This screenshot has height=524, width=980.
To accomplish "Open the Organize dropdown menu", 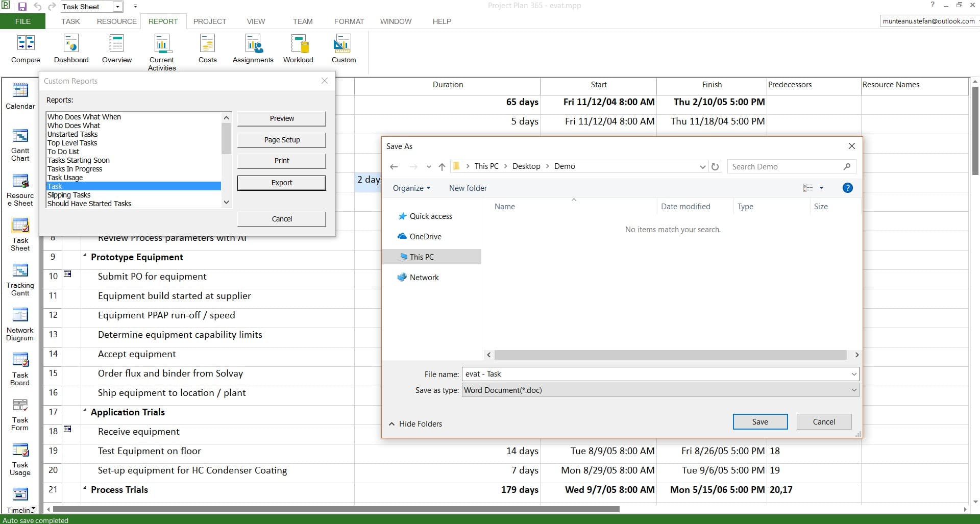I will point(411,188).
